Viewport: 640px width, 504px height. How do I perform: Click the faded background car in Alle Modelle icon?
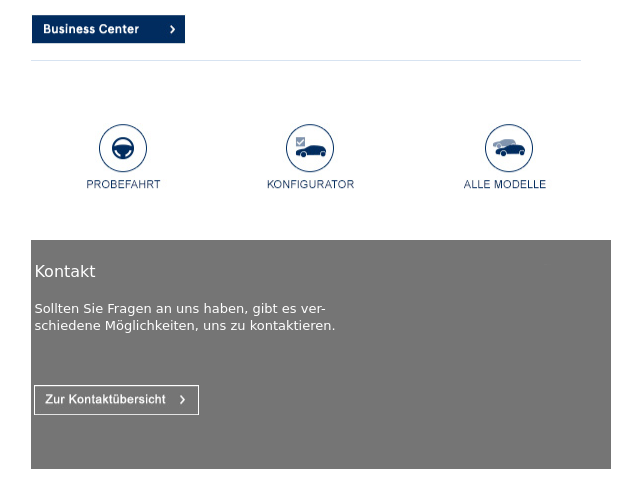(504, 143)
